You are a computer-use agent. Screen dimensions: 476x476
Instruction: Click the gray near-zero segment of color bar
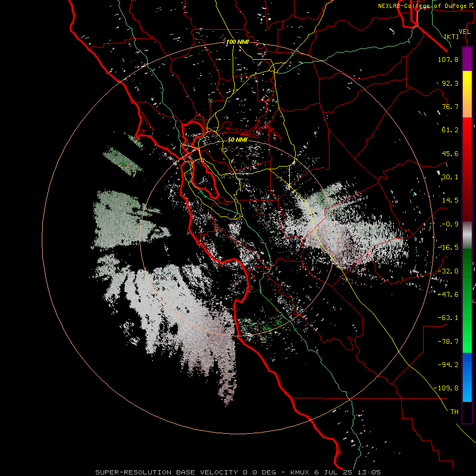point(467,235)
